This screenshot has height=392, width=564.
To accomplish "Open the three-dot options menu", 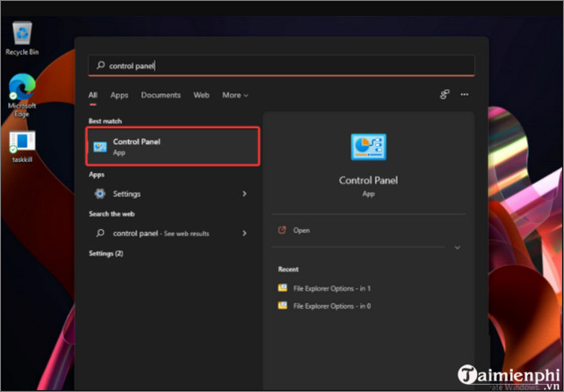I will pos(465,95).
